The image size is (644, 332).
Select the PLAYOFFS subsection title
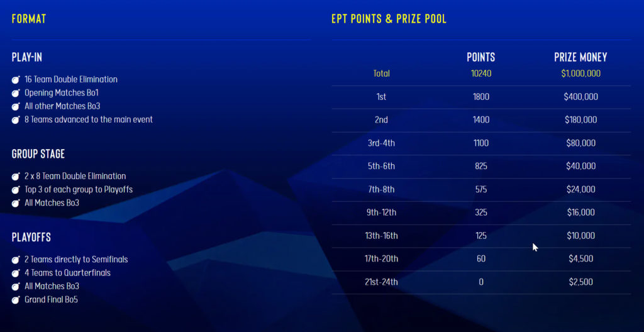pos(31,238)
